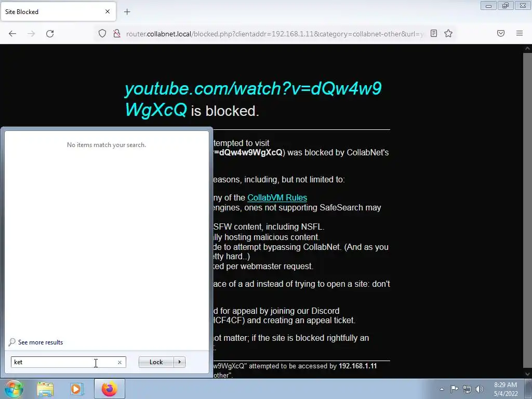Open Windows Explorer from the taskbar
The height and width of the screenshot is (399, 532).
pos(45,389)
